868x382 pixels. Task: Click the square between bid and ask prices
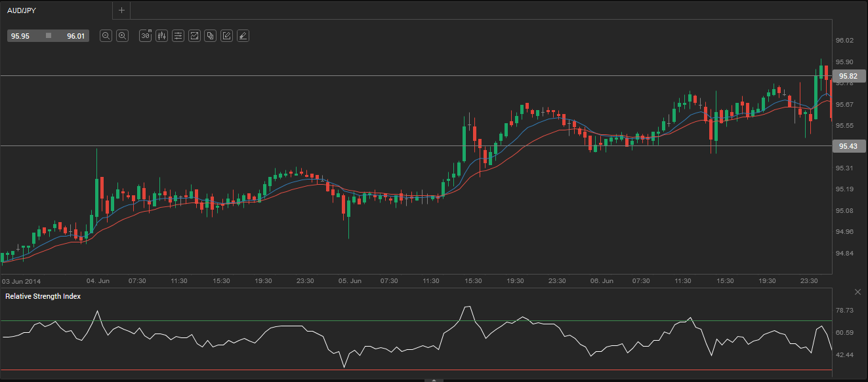(x=49, y=36)
